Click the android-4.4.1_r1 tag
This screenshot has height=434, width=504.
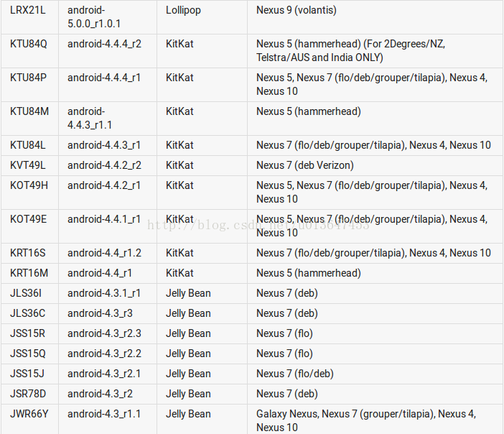[x=104, y=219]
